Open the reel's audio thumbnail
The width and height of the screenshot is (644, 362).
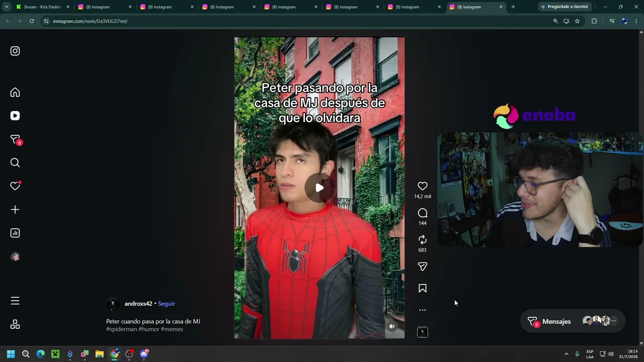(423, 332)
